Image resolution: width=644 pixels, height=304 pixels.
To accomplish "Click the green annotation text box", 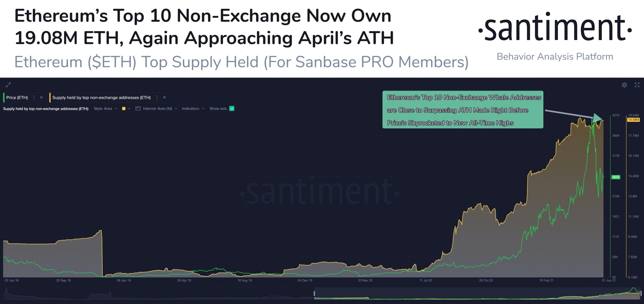I will point(463,110).
